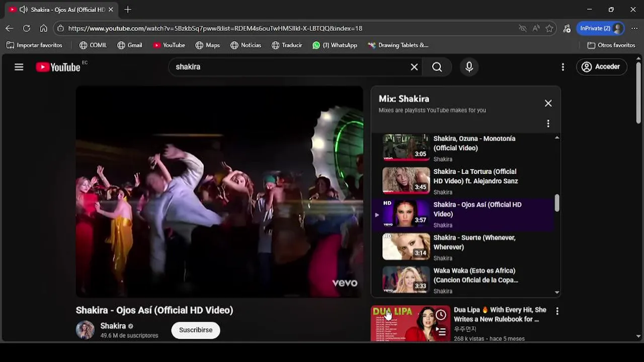Click Watch later clock on Dua Lipa thumbnail
Screen dimensions: 644x362
pyautogui.click(x=441, y=315)
